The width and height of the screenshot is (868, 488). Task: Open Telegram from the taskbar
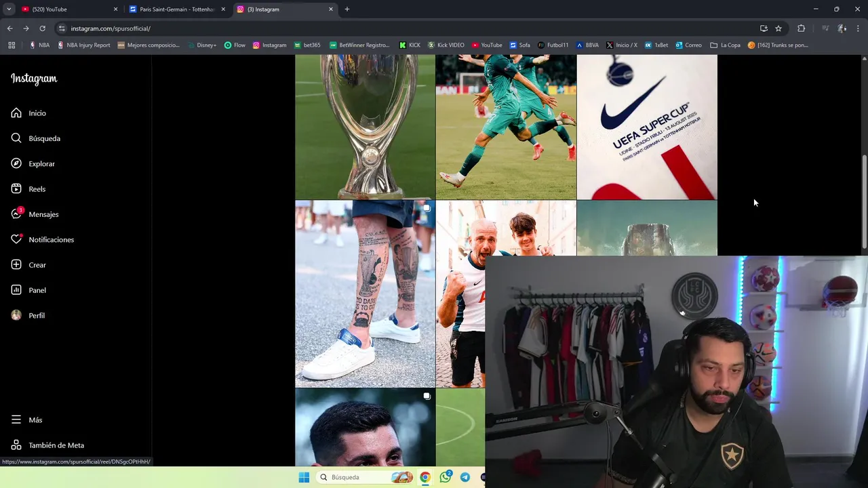(x=465, y=477)
